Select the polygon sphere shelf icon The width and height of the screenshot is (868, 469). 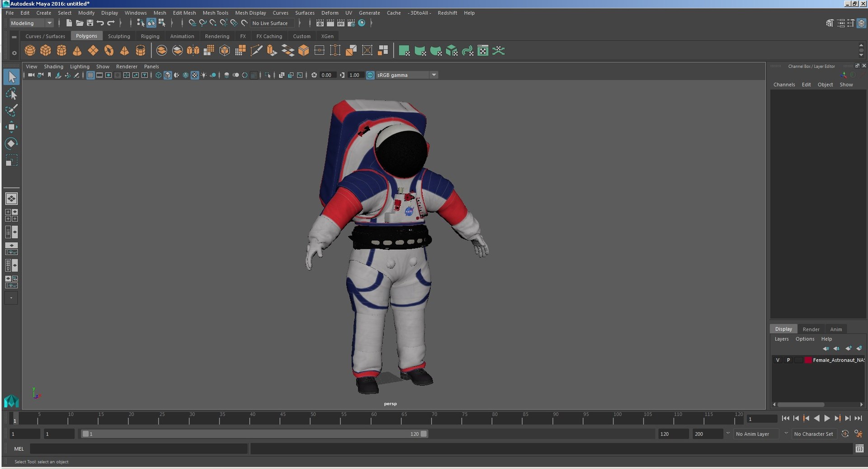click(30, 51)
